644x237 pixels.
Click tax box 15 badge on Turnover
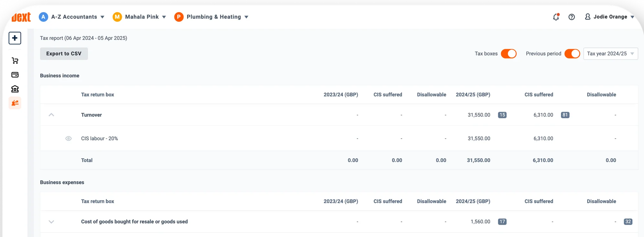pyautogui.click(x=502, y=115)
